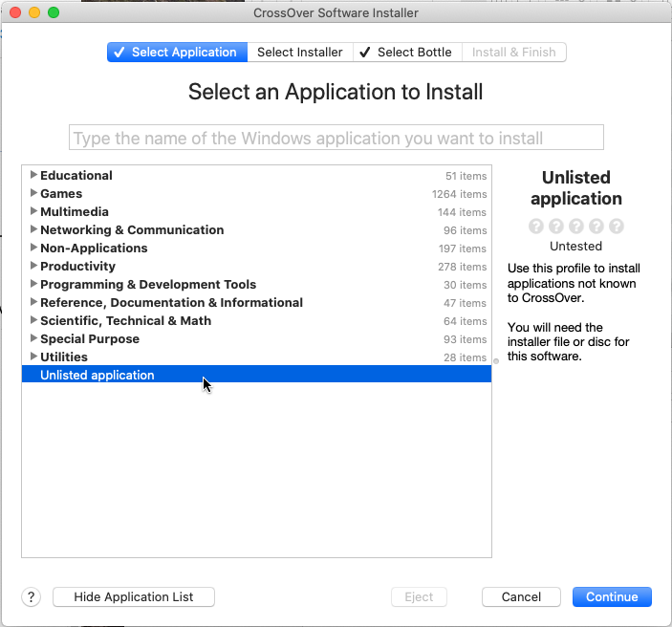Screen dimensions: 672x627
Task: Expand the Educational category triangle
Action: click(x=33, y=175)
